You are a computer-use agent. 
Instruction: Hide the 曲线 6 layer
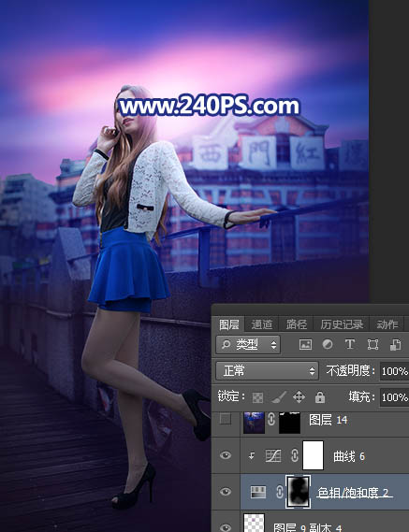pos(226,455)
